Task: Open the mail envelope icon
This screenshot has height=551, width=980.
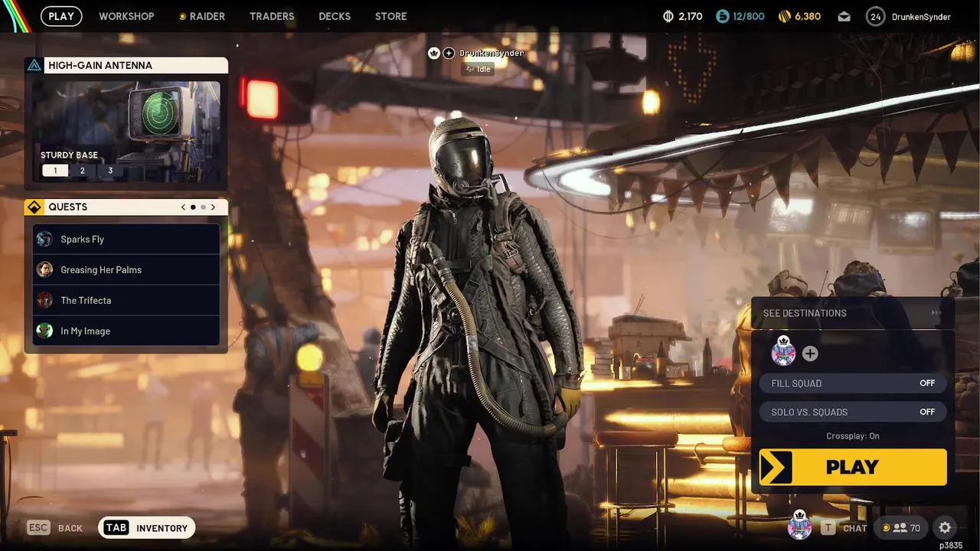Action: pyautogui.click(x=844, y=16)
